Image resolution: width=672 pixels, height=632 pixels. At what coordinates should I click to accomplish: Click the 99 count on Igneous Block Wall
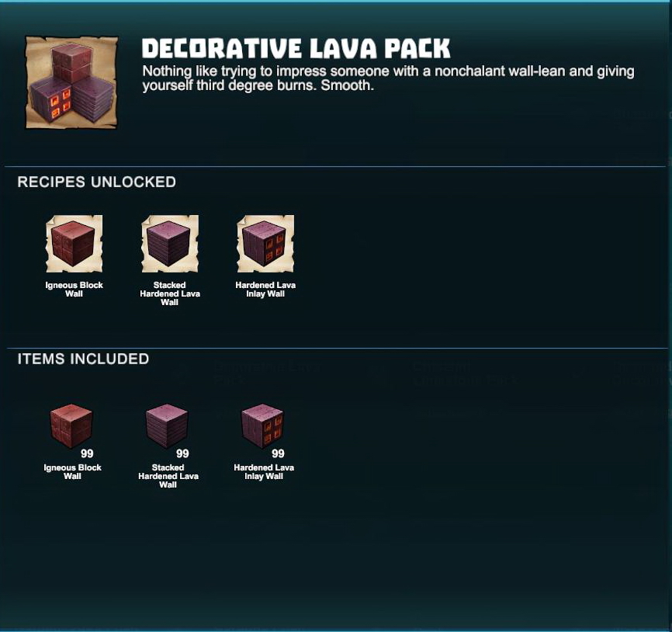87,453
